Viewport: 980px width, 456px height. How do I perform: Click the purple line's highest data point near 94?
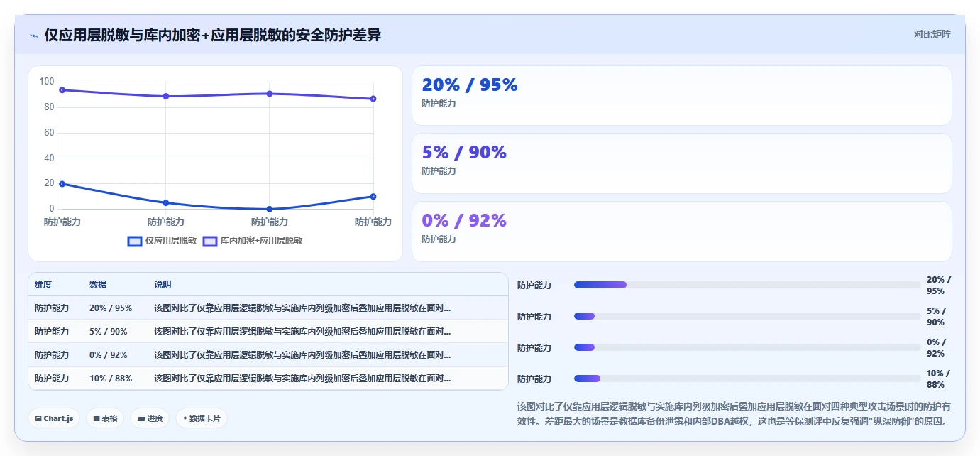point(62,90)
